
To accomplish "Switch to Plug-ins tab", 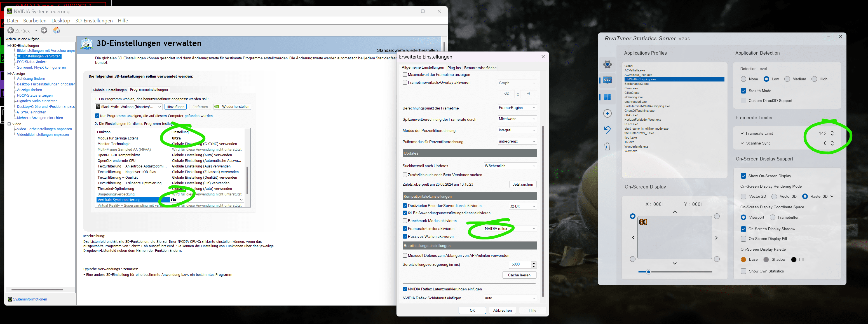I will point(454,68).
